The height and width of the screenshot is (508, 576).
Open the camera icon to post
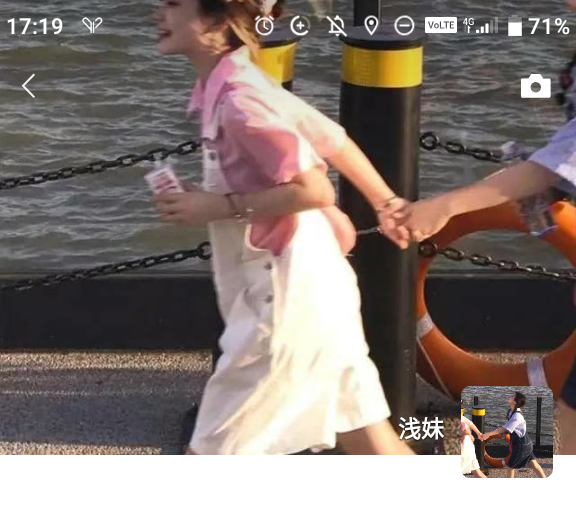click(x=536, y=86)
